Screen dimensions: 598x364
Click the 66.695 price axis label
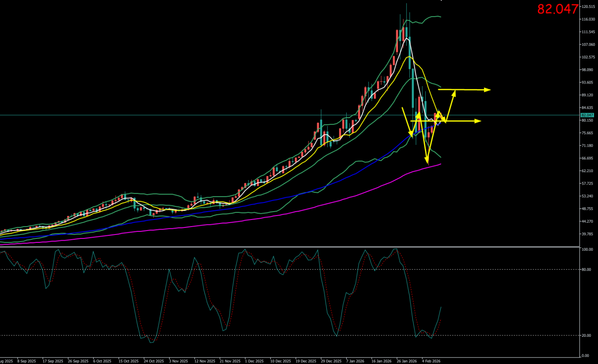coord(588,158)
